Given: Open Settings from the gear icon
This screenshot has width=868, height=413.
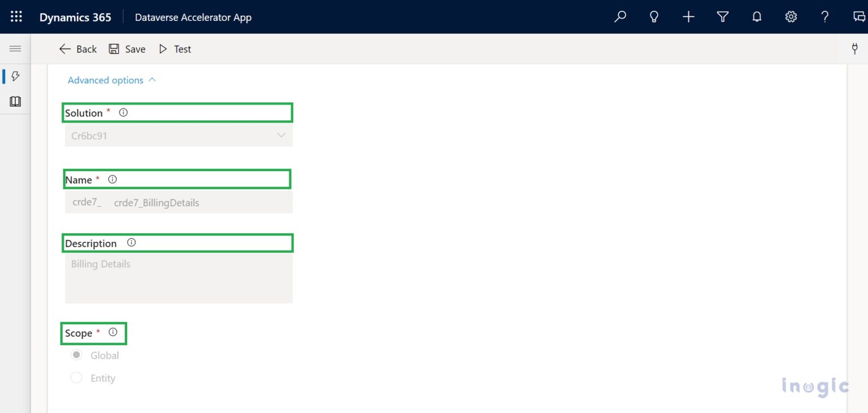Looking at the screenshot, I should [x=791, y=16].
